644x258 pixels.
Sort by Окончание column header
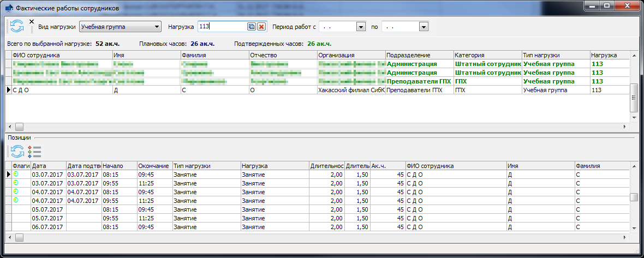[x=154, y=166]
